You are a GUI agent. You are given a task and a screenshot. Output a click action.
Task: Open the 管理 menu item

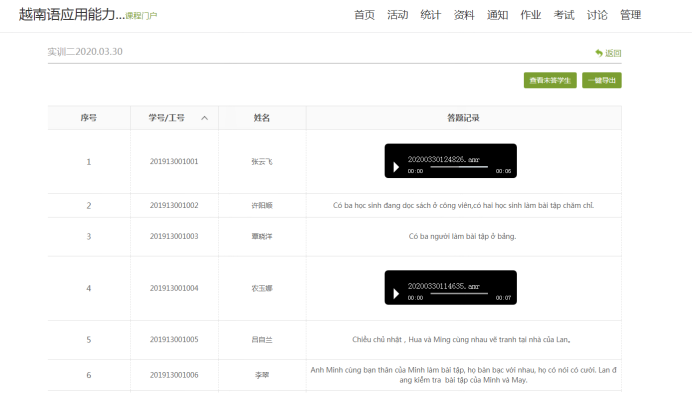point(631,15)
